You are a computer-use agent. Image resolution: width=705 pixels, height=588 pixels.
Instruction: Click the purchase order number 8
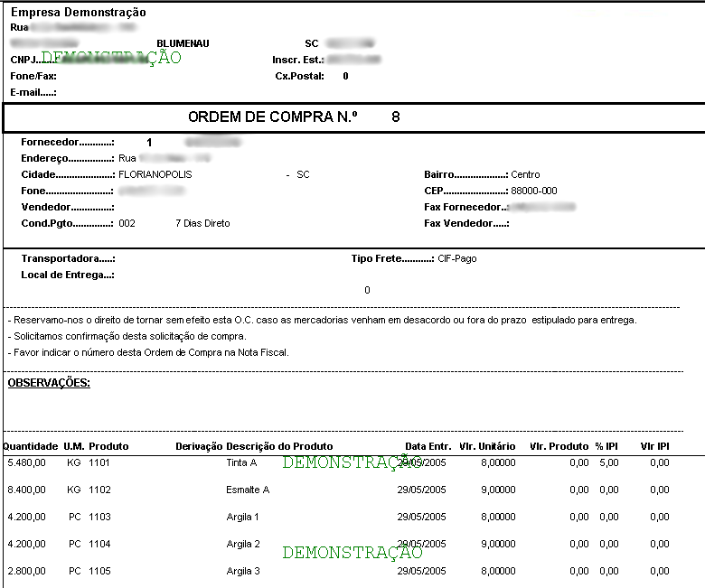tap(396, 117)
